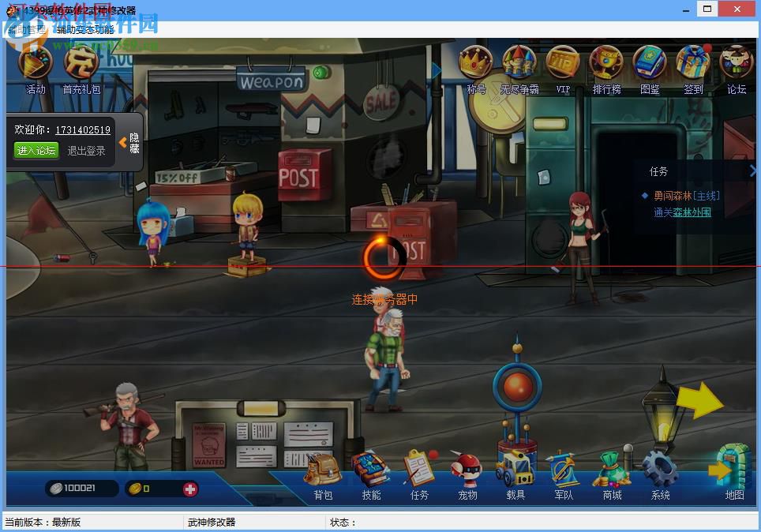
Task: Open the 首充礼包 first-recharge gift icon
Action: [x=81, y=70]
